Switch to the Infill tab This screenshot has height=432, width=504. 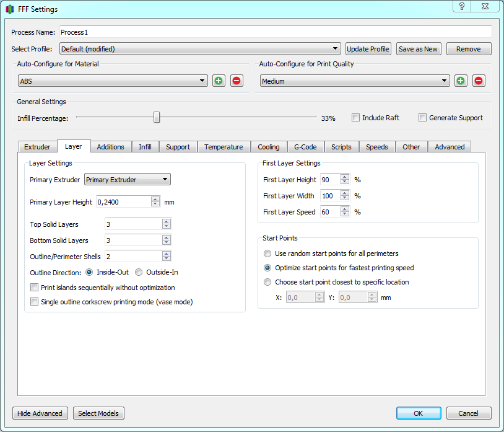click(x=145, y=147)
